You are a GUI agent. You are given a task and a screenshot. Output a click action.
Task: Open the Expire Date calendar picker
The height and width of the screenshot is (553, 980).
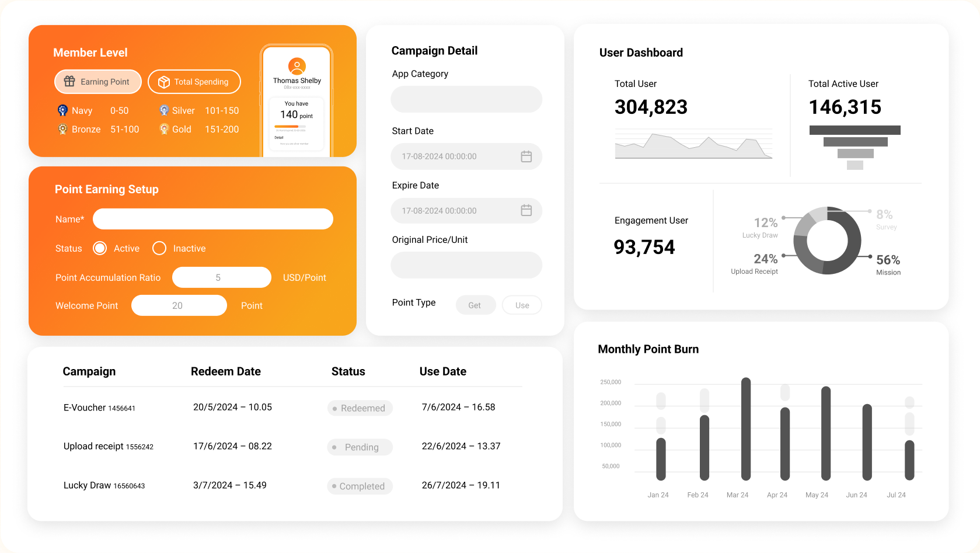coord(526,210)
